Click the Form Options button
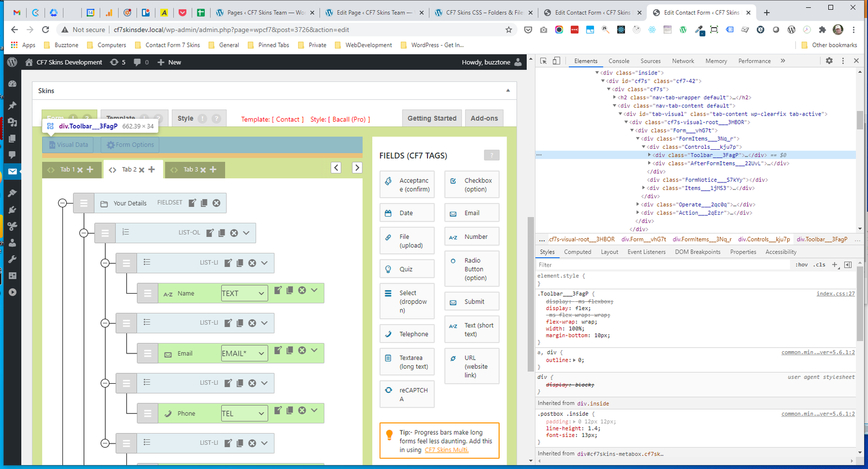Viewport: 868px width, 469px height. (x=130, y=145)
